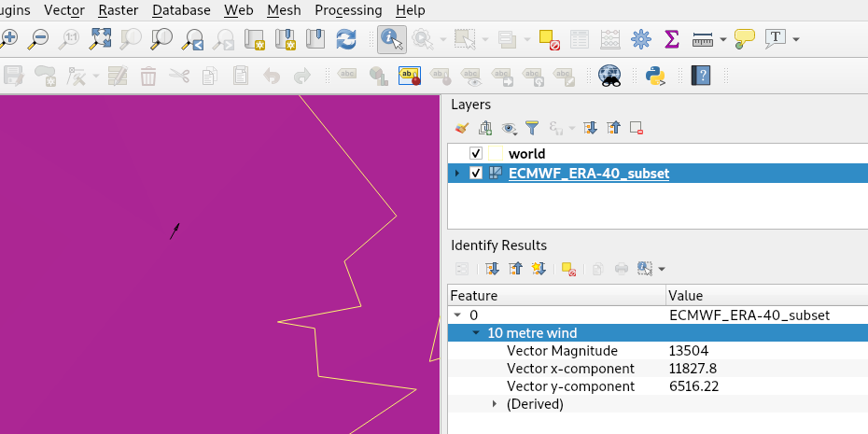Toggle the Identify Features tool
The image size is (868, 434).
[392, 39]
